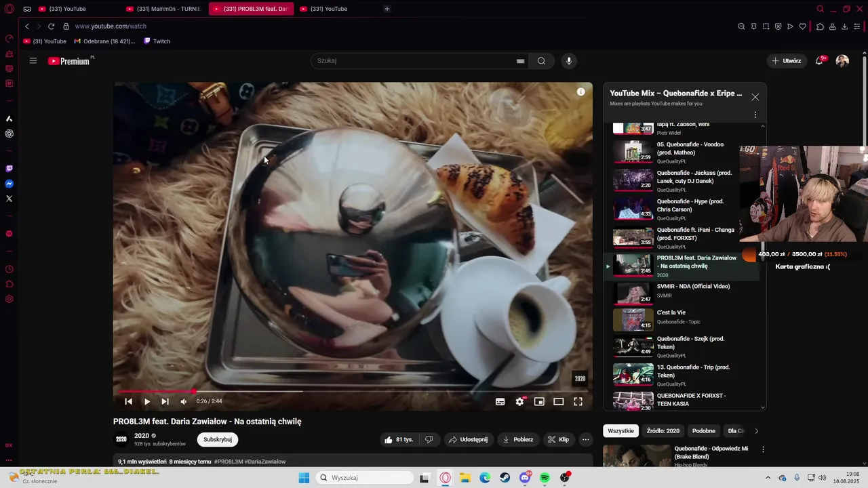Open Spotify from the Windows taskbar
The image size is (868, 488).
545,478
